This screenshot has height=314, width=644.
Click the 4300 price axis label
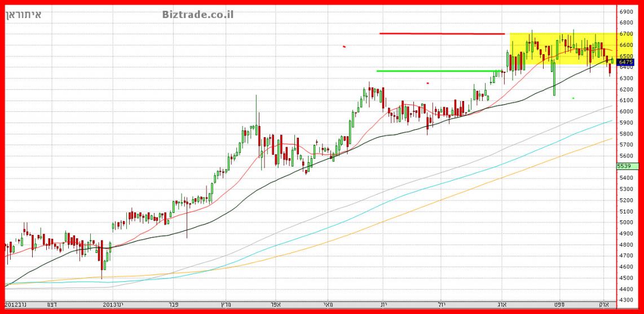[x=627, y=300]
